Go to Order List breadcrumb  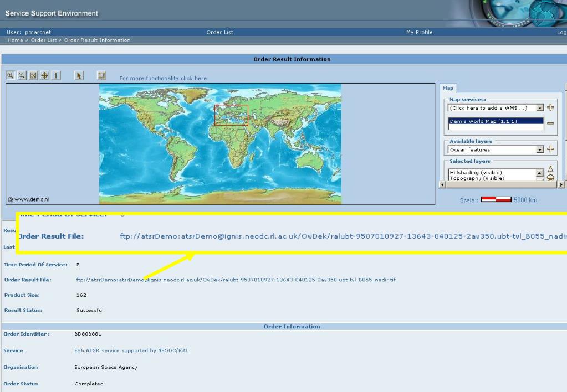(44, 40)
